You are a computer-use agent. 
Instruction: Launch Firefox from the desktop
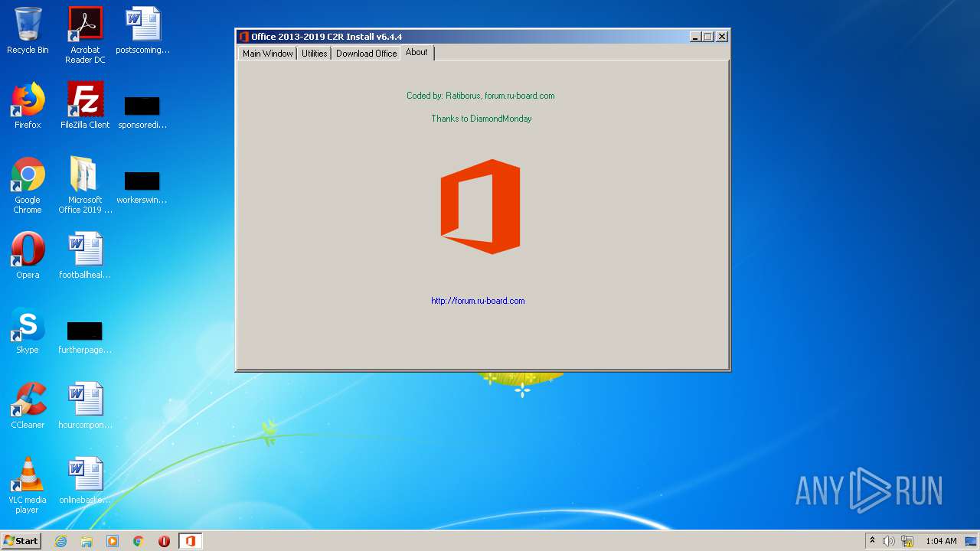pyautogui.click(x=28, y=106)
